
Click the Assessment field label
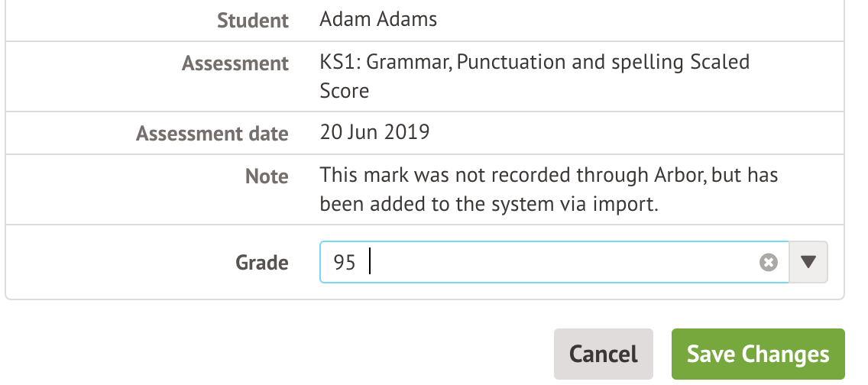tap(235, 63)
